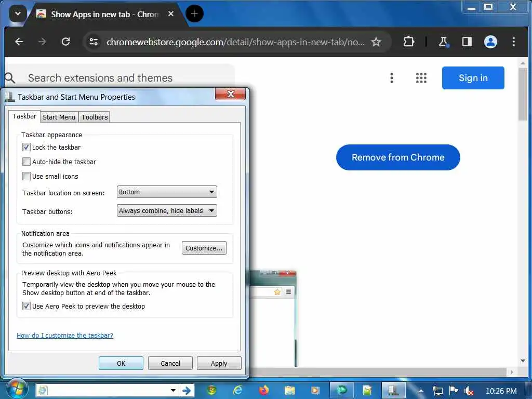Go back in Chrome
This screenshot has width=532, height=399.
tap(19, 42)
